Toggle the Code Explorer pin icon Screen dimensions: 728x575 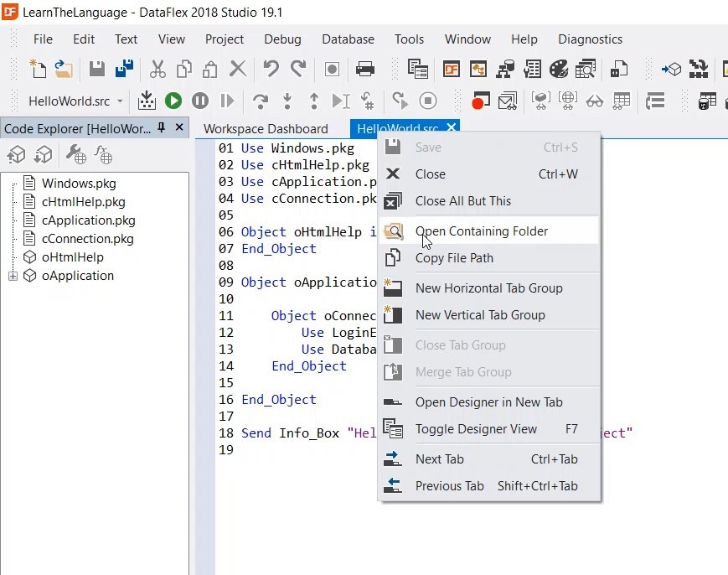[162, 127]
